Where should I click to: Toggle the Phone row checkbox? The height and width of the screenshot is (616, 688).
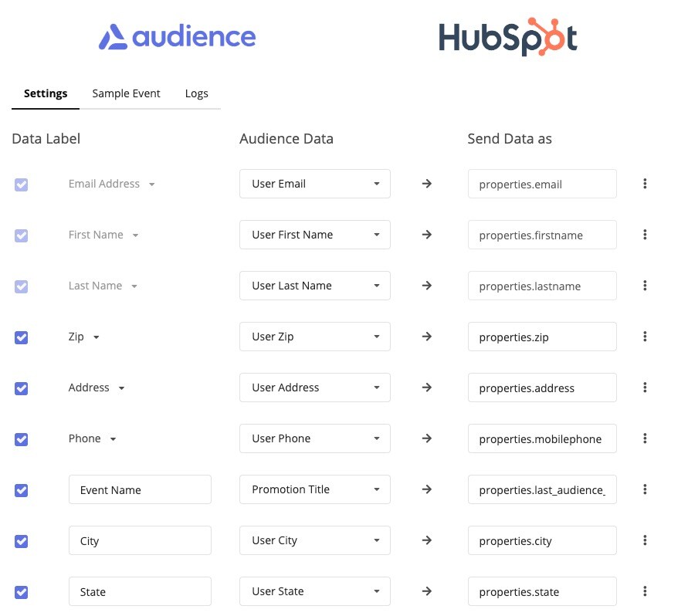22,438
